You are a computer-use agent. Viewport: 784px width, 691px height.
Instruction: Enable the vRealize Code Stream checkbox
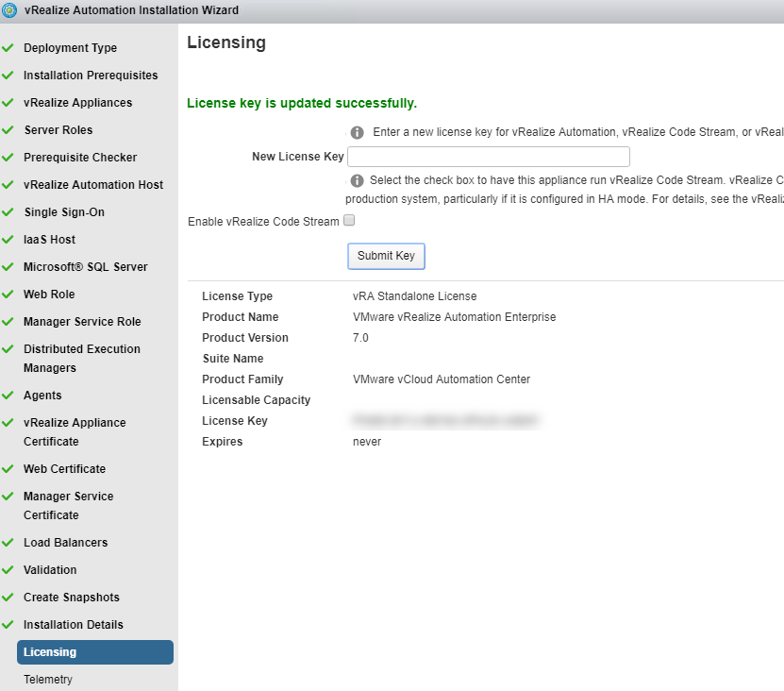pyautogui.click(x=349, y=221)
